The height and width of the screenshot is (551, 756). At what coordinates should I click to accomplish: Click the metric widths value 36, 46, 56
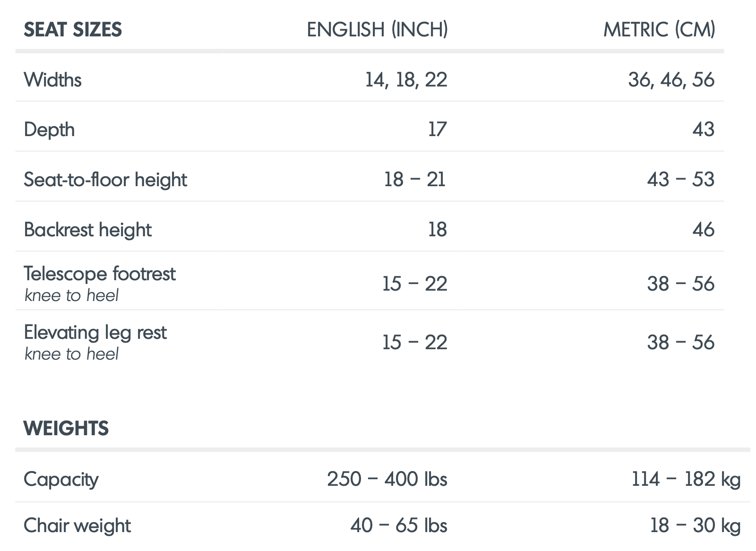671,80
